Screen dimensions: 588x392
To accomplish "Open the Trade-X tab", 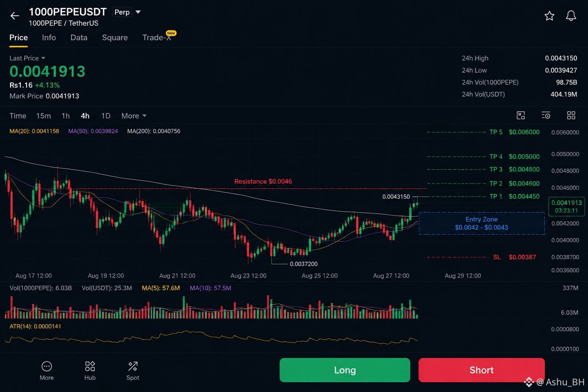I will click(157, 38).
